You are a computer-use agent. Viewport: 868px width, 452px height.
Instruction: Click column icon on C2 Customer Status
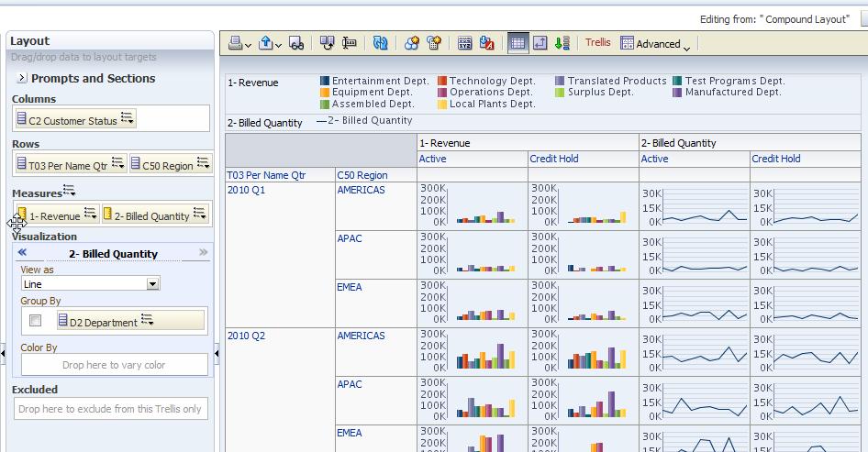pos(22,118)
